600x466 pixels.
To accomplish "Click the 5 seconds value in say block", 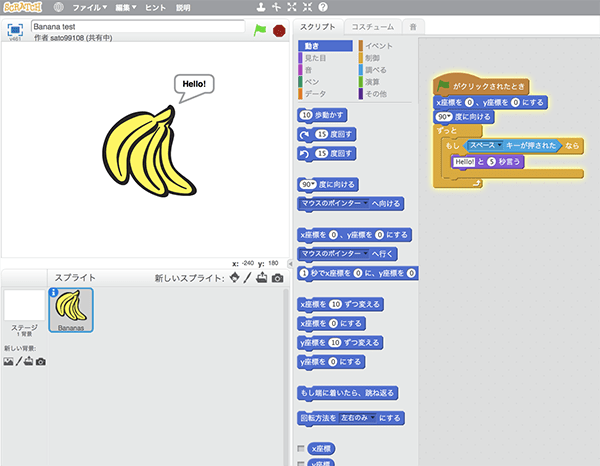I will 491,162.
